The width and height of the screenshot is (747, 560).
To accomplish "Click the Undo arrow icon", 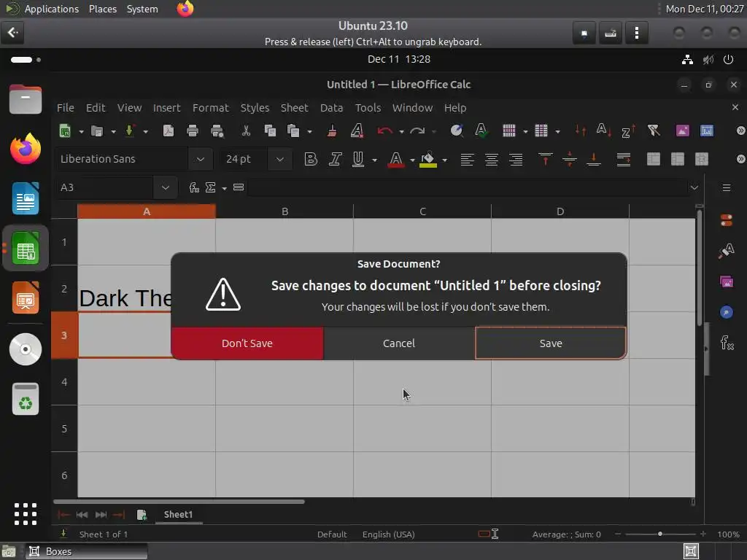I will [384, 131].
